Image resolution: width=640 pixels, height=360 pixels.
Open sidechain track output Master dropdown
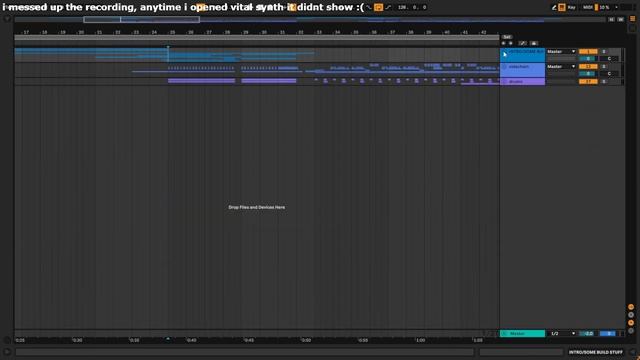pos(561,67)
